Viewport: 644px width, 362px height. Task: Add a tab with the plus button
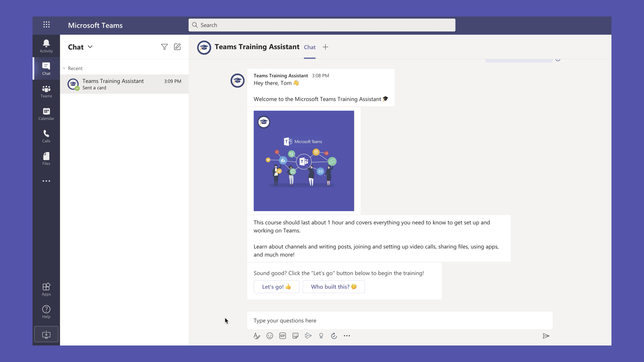(x=325, y=47)
